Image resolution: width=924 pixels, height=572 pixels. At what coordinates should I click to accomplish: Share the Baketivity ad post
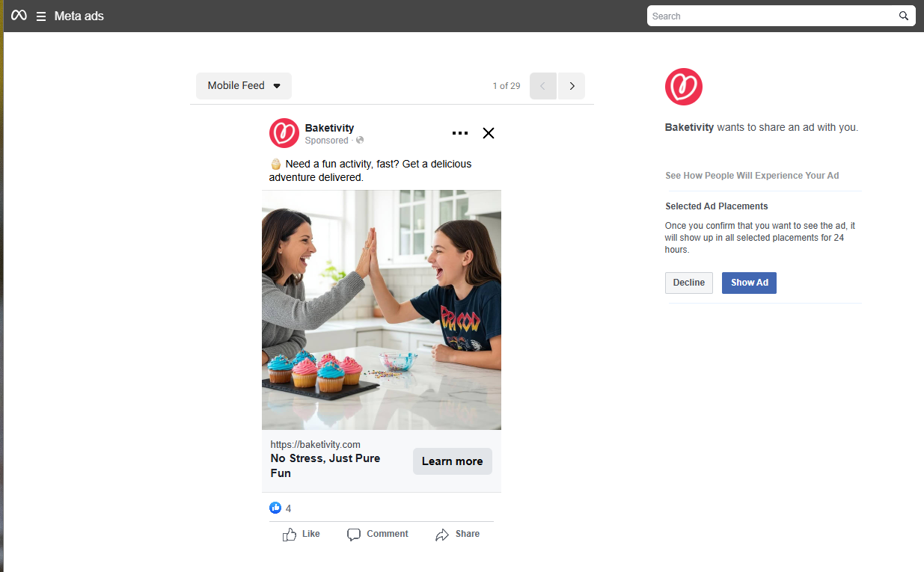[x=457, y=534]
